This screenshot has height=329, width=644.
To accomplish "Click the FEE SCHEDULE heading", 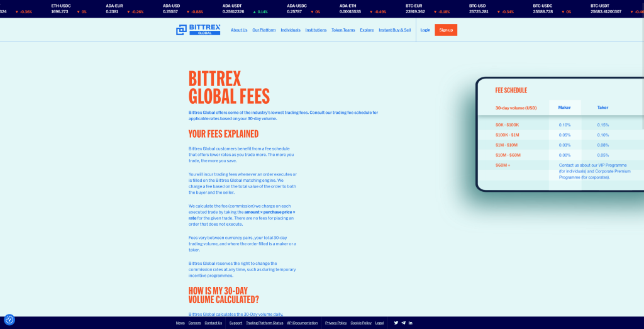I will [x=511, y=91].
